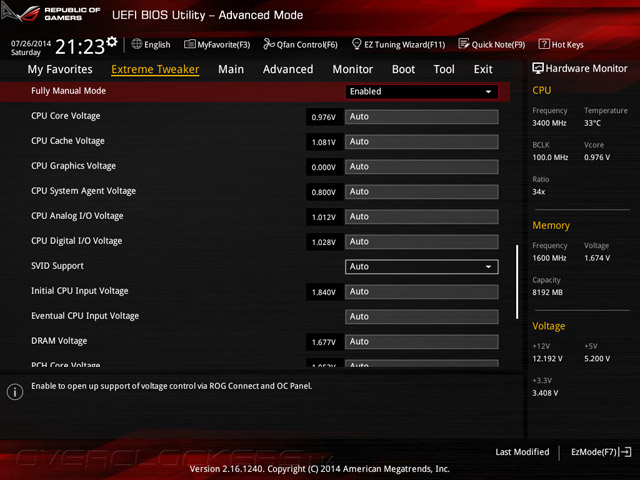This screenshot has width=640, height=480.
Task: Click the CPU Digital I/O Voltage field
Action: (422, 242)
